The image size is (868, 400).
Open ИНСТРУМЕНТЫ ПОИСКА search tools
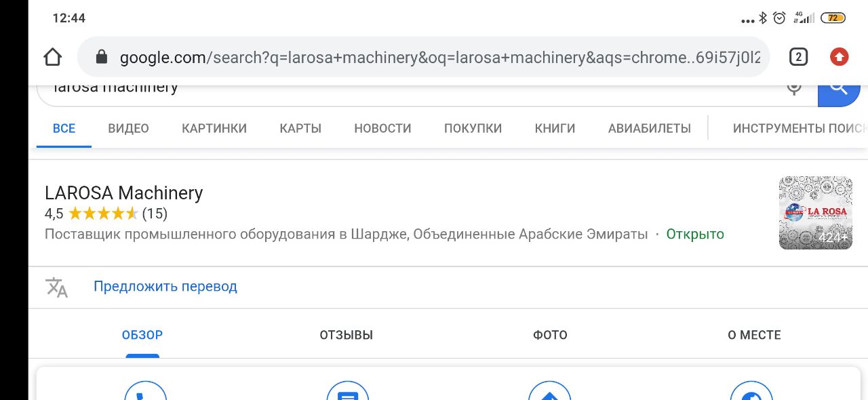pos(800,128)
